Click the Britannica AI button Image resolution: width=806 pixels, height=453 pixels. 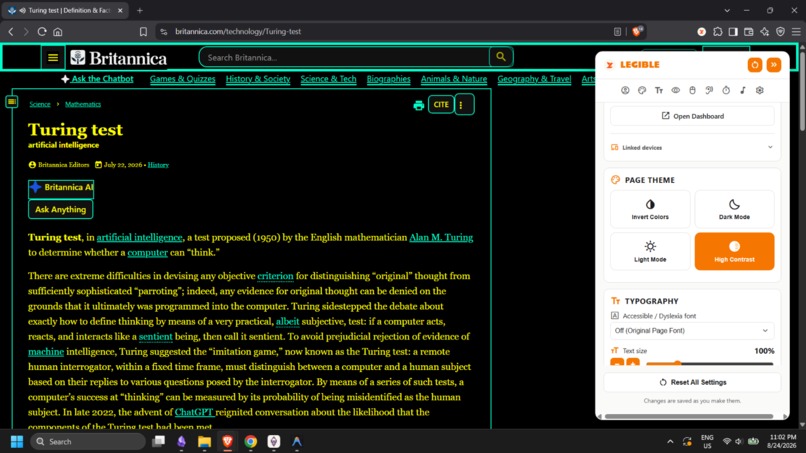(x=61, y=188)
